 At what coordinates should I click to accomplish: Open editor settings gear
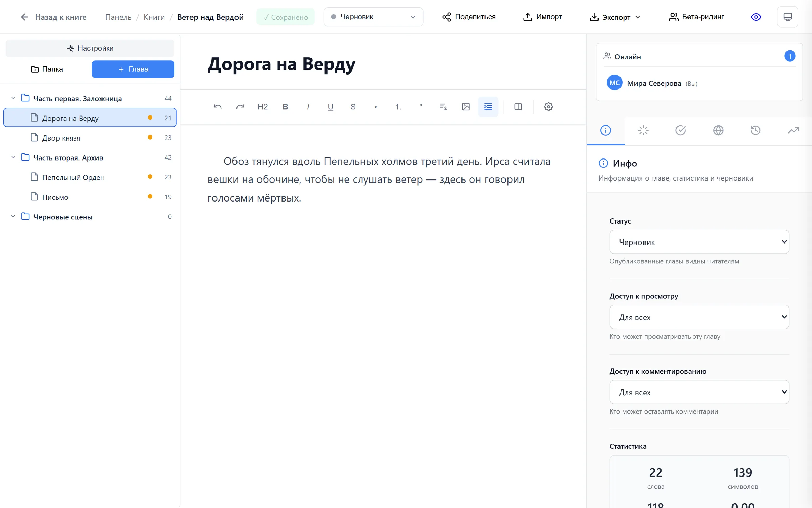[x=548, y=107]
